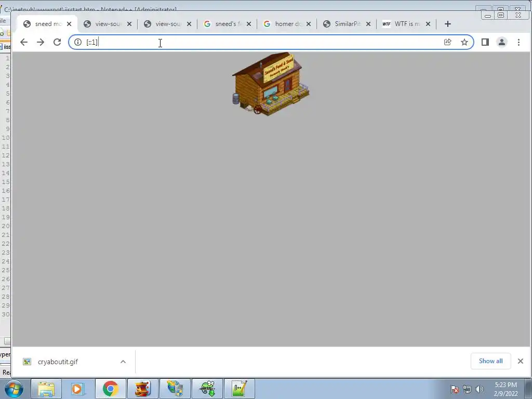View site information icon in address bar

coord(78,42)
